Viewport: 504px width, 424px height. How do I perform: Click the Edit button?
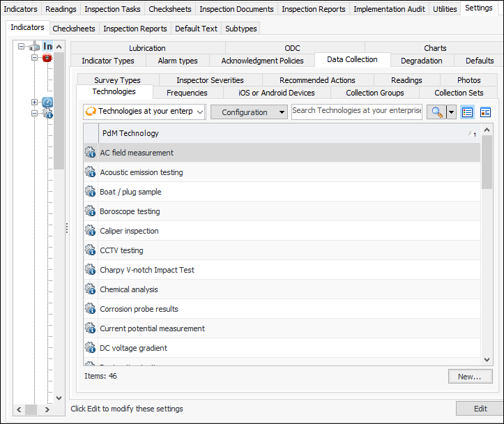tap(480, 409)
